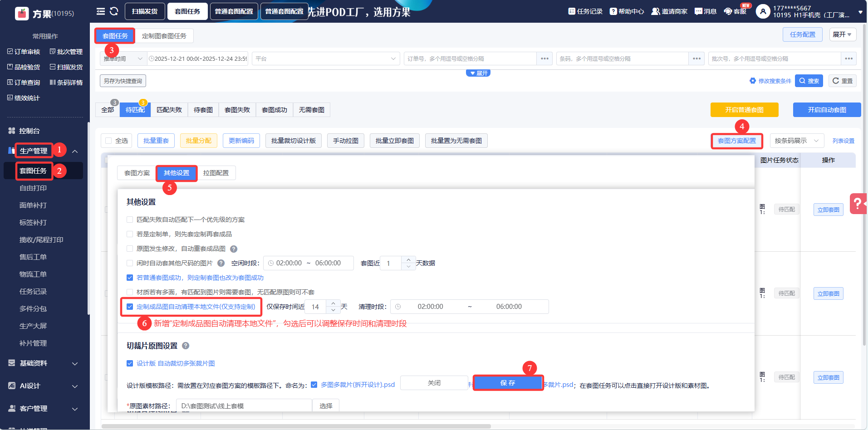Select the 匹配失败 status tab
This screenshot has width=868, height=430.
[169, 110]
